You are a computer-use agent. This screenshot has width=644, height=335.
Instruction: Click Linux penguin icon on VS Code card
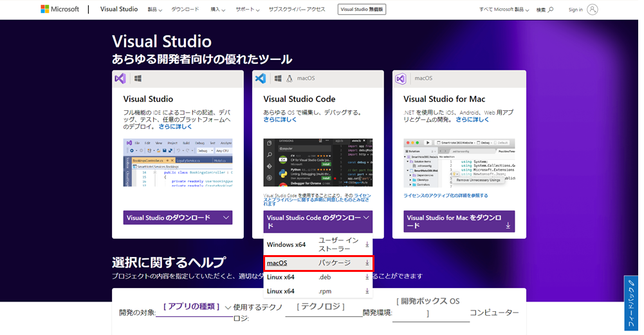(290, 78)
